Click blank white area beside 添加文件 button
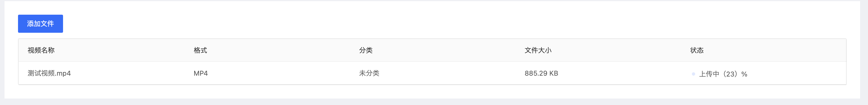The height and width of the screenshot is (105, 868). tap(438, 24)
